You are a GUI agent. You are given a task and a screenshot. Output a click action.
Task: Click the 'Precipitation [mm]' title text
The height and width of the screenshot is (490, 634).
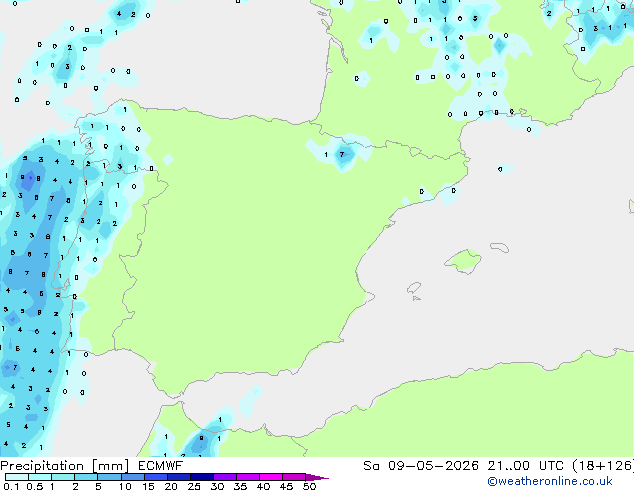pyautogui.click(x=65, y=466)
